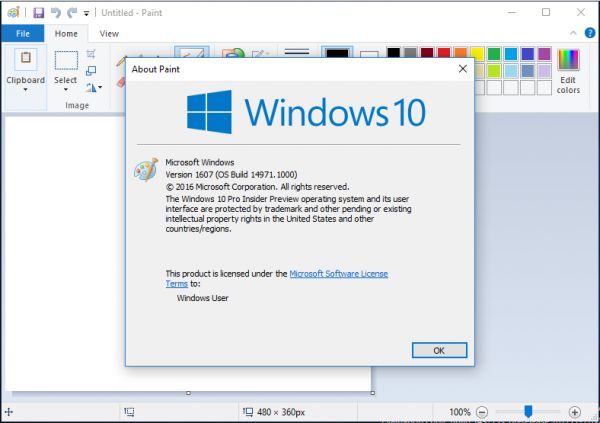Pick the light turquoise palette swatch
600x423 pixels.
coord(511,70)
